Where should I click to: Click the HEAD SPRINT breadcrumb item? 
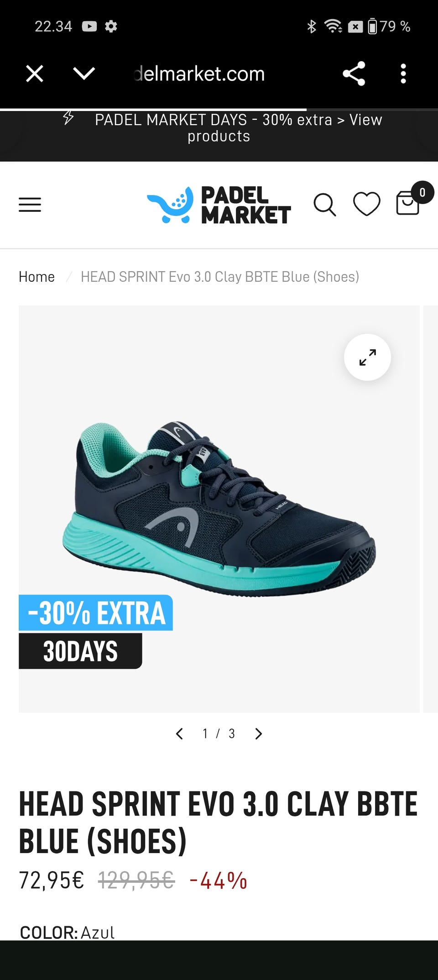tap(220, 277)
